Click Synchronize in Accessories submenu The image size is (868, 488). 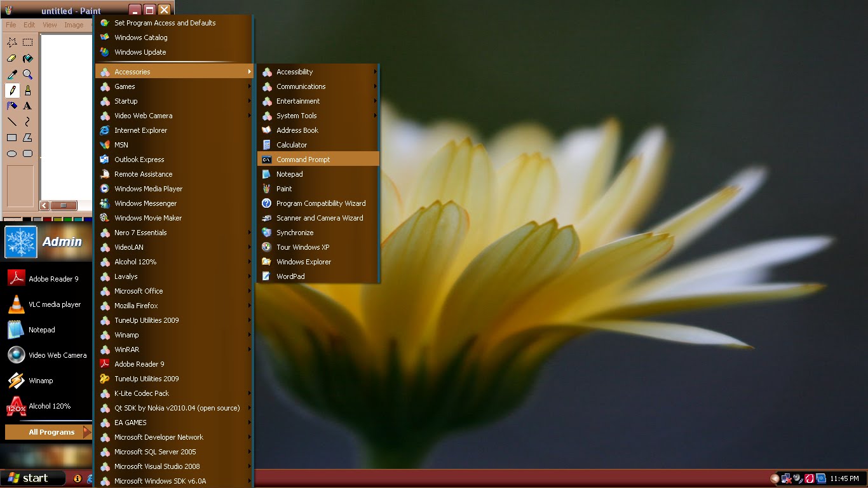pyautogui.click(x=318, y=233)
